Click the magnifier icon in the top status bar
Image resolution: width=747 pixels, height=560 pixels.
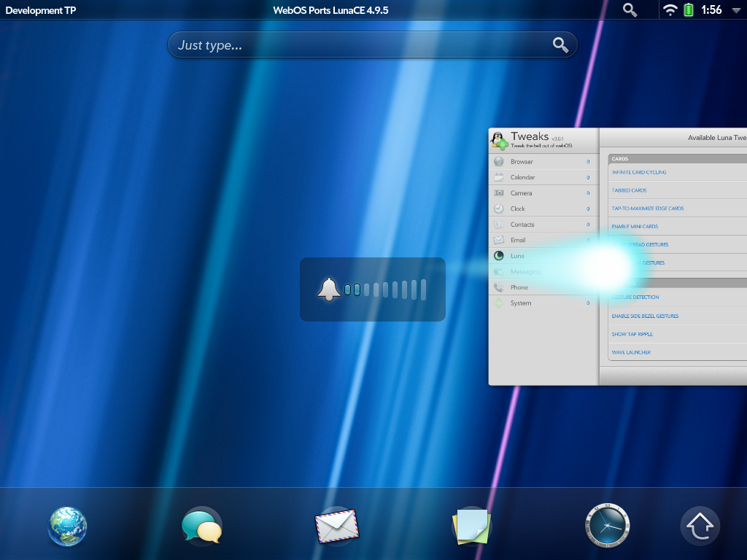pos(630,10)
